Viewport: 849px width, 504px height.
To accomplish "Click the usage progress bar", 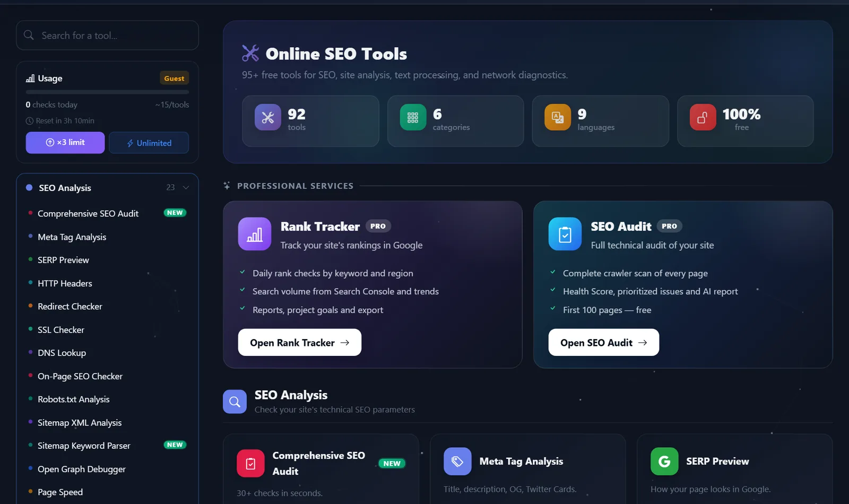I will [107, 92].
